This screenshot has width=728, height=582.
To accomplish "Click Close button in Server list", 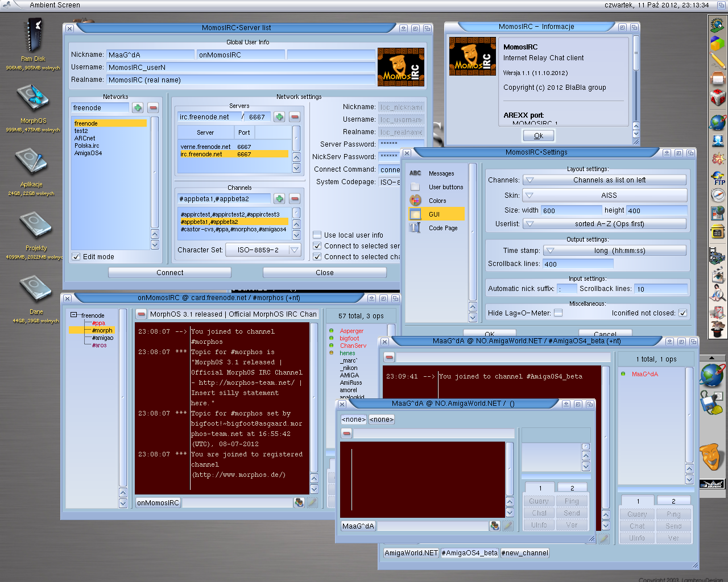I will (325, 272).
